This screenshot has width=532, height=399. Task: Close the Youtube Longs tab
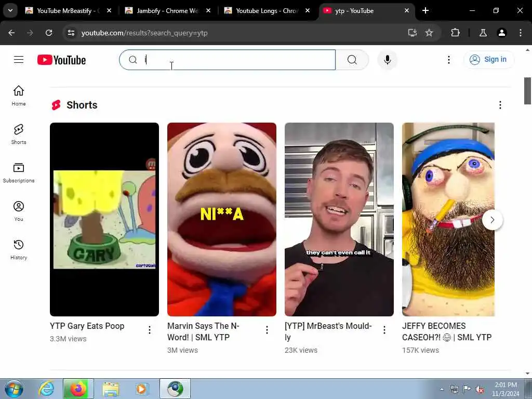click(x=308, y=10)
